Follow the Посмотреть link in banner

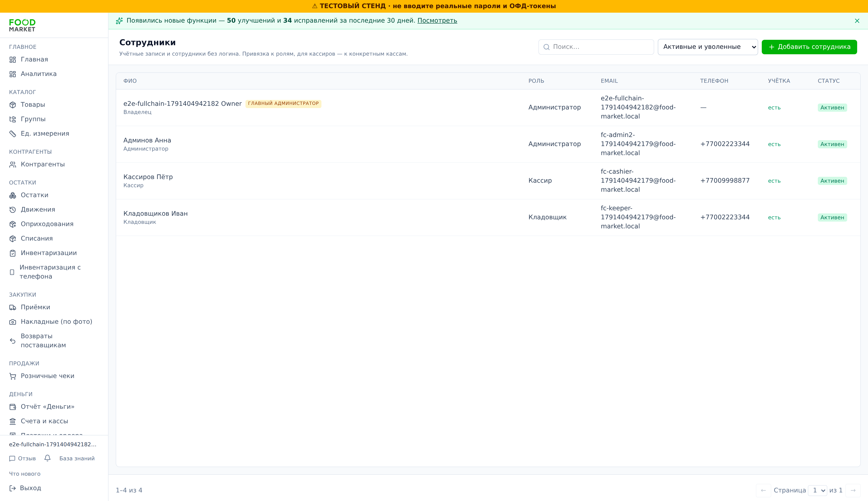click(x=437, y=21)
